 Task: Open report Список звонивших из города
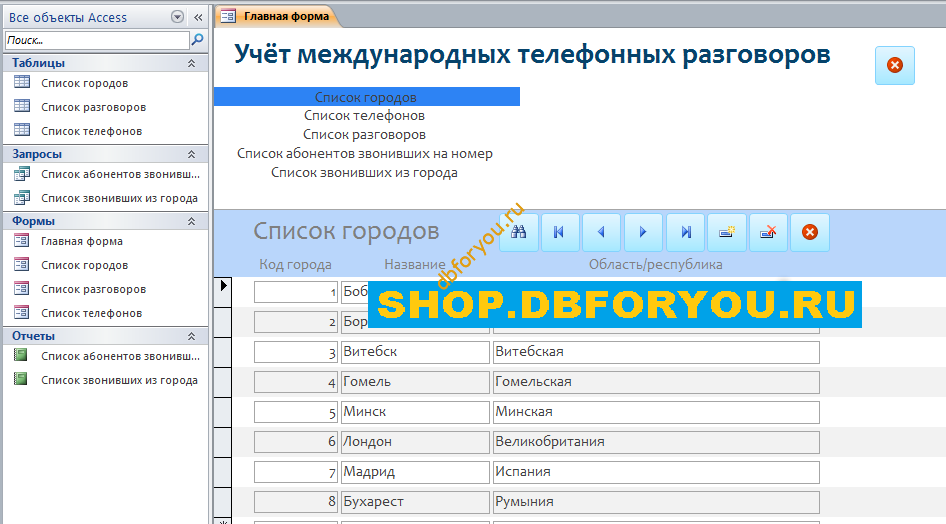(x=119, y=380)
